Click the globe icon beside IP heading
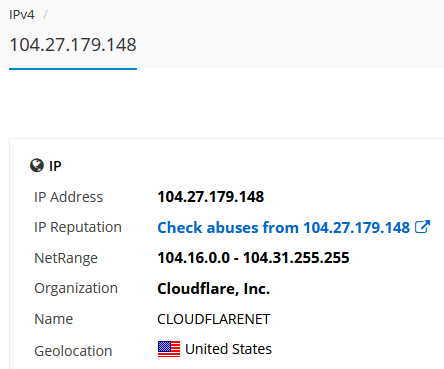The width and height of the screenshot is (444, 369). click(x=37, y=165)
